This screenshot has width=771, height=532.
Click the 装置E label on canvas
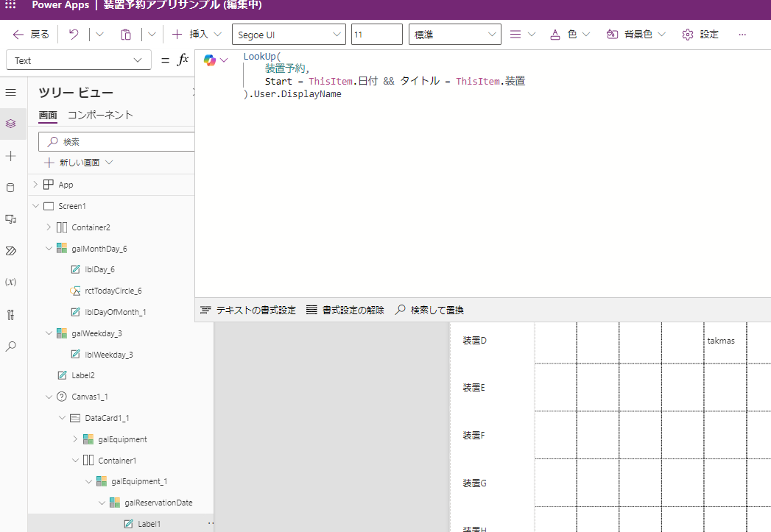pyautogui.click(x=474, y=388)
